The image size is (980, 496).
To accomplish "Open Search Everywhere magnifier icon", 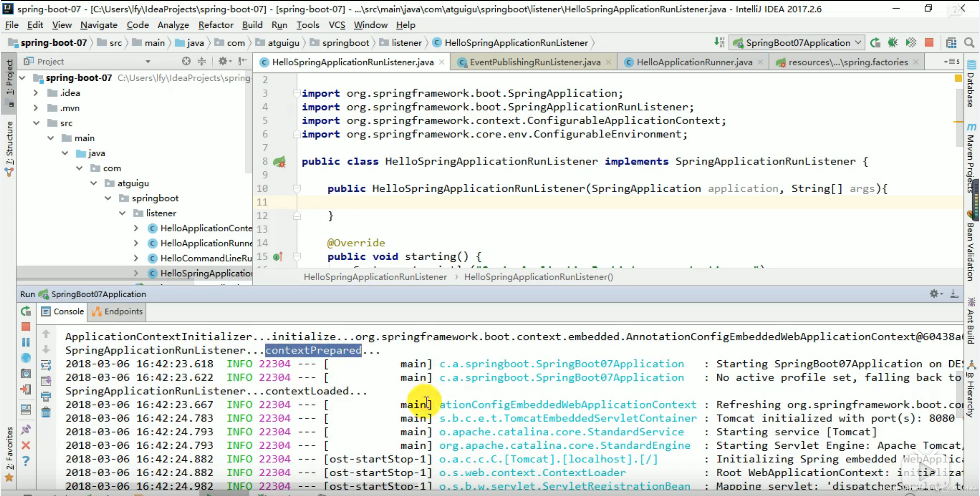I will [x=969, y=43].
